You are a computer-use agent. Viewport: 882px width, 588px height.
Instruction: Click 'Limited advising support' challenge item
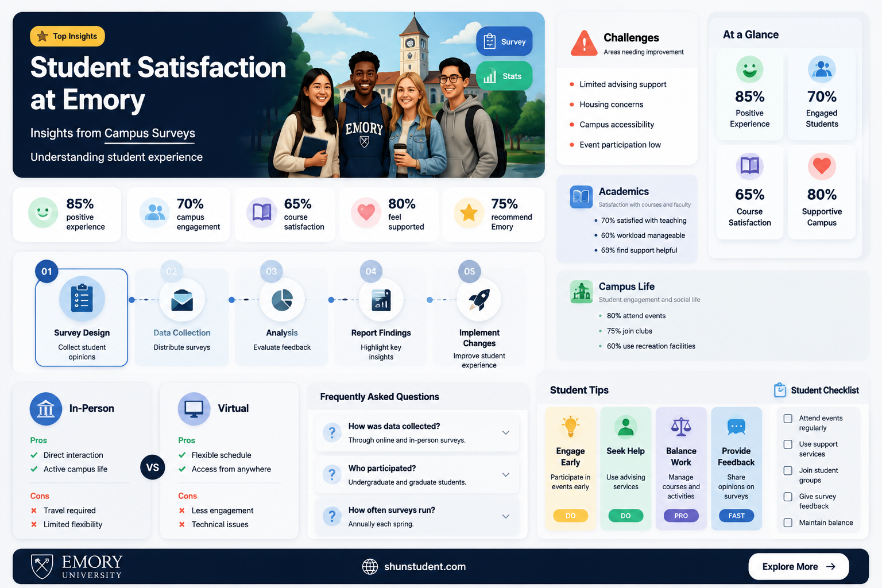pos(623,84)
